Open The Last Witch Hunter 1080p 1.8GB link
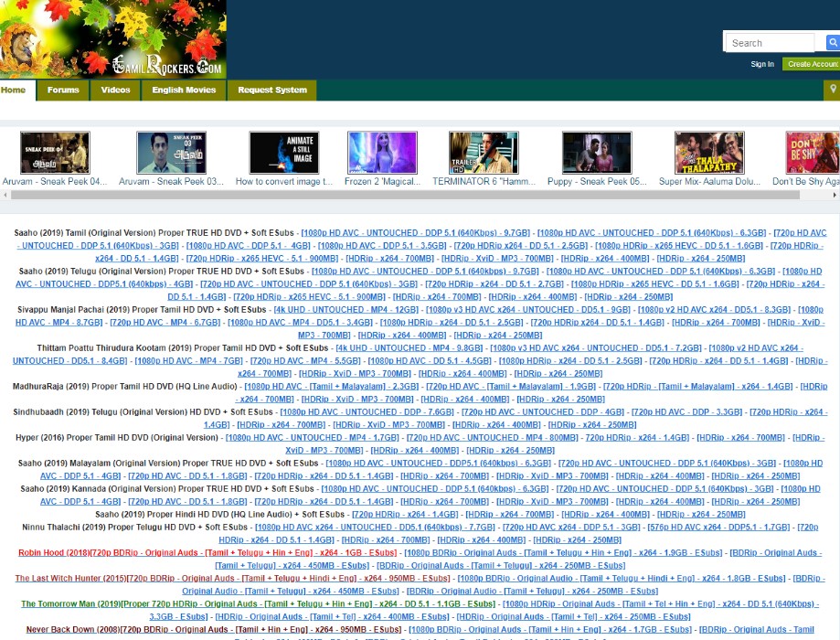This screenshot has width=840, height=640. 622,579
